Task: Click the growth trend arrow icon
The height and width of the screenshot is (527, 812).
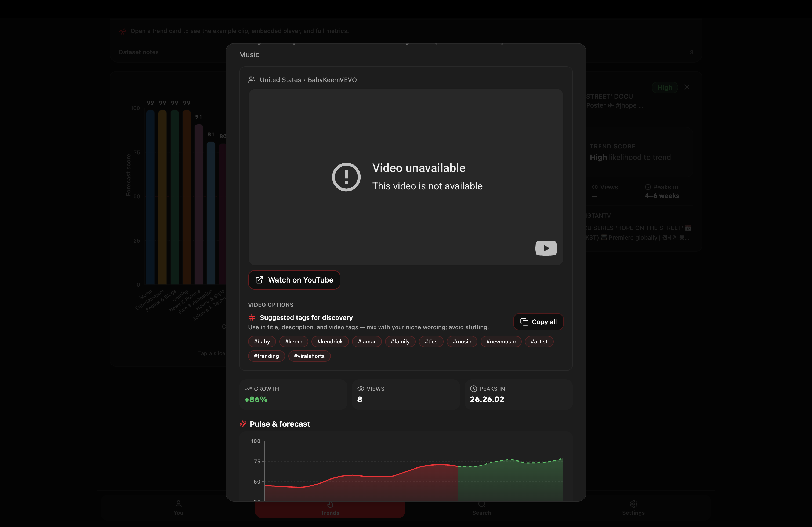Action: coord(248,389)
